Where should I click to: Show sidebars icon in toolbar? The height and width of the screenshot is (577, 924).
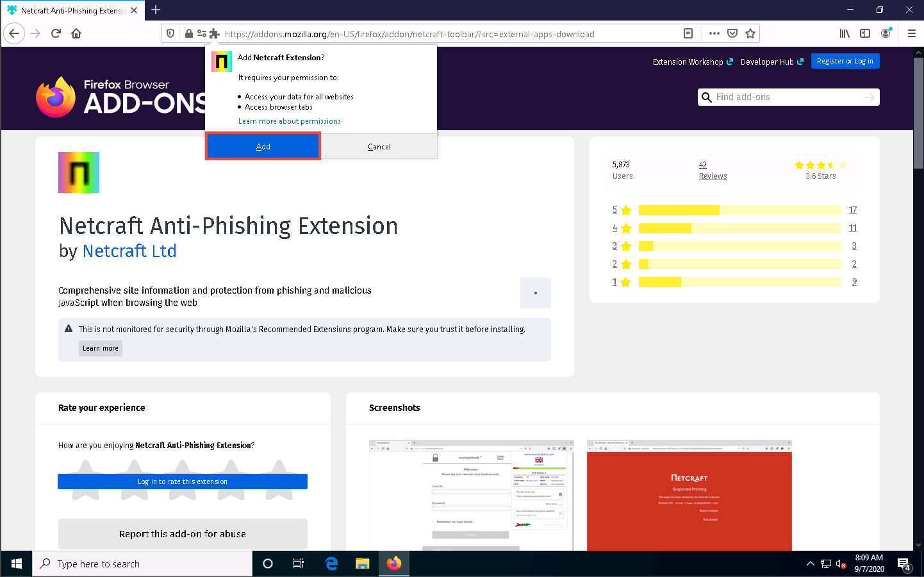tap(865, 33)
